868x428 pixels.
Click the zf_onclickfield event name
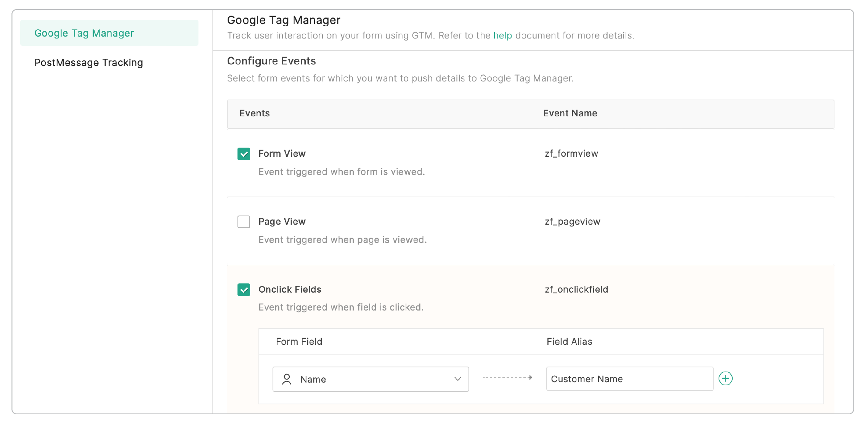pos(576,289)
